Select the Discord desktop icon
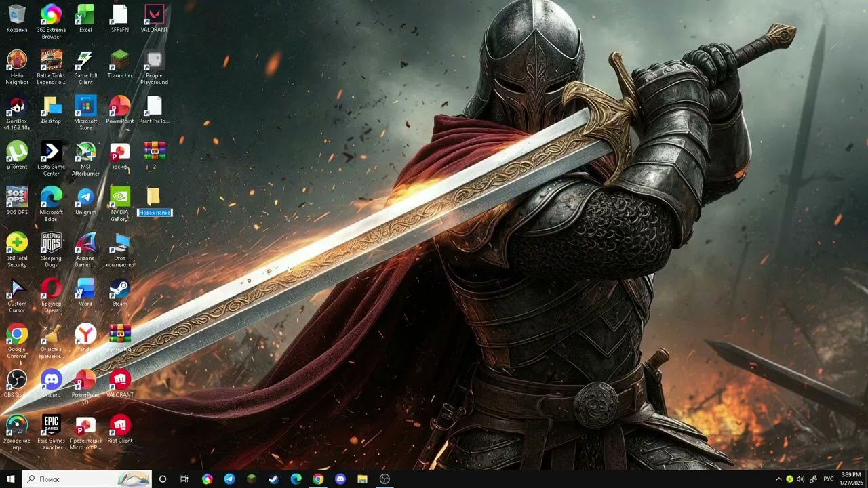 click(52, 379)
